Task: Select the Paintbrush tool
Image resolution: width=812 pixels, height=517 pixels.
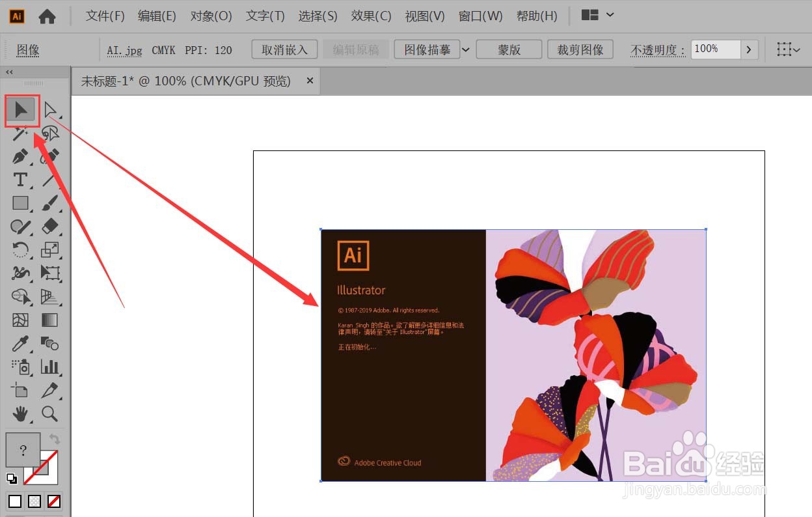Action: click(x=51, y=203)
